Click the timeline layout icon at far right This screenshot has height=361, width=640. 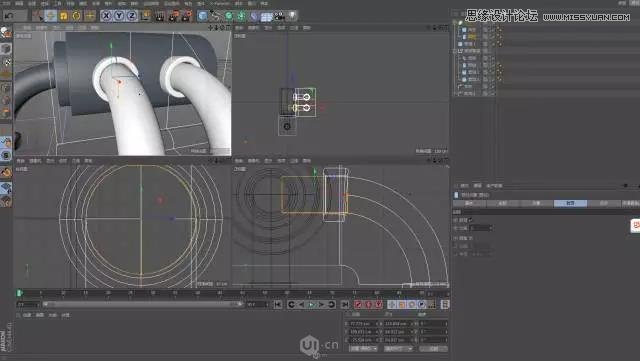[x=445, y=304]
